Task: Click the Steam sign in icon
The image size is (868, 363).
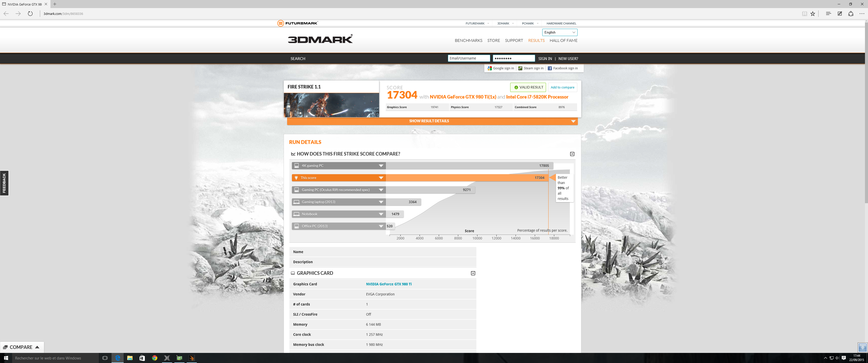Action: pos(520,68)
